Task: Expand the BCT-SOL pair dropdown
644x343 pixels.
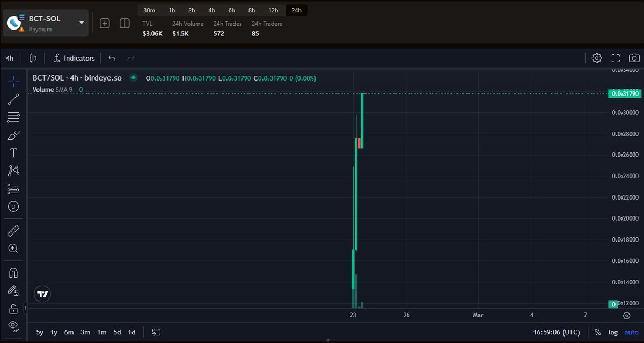Action: click(82, 23)
